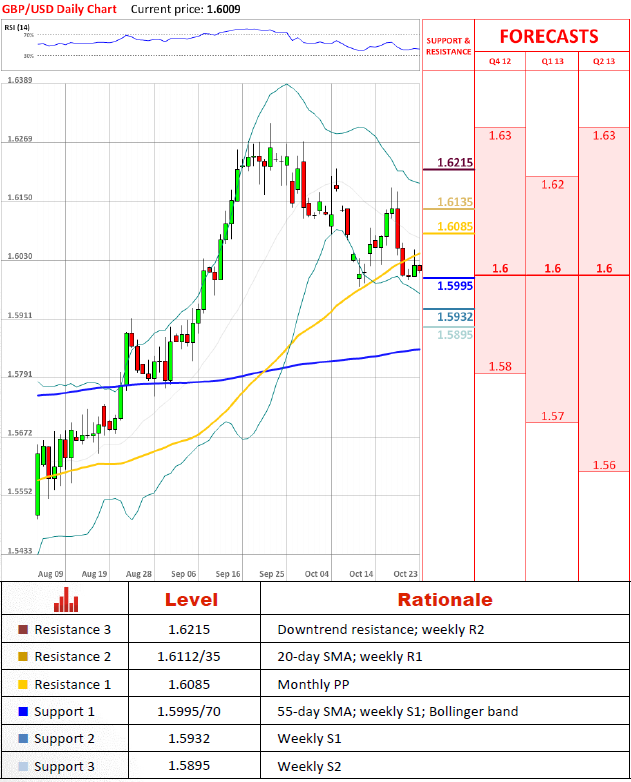Click the Support 2 color square
Screen dimensions: 631x782
(23, 739)
